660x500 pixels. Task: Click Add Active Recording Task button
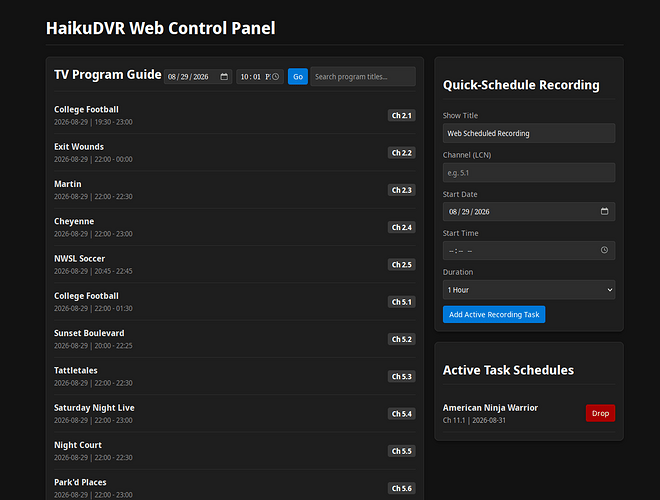click(494, 314)
